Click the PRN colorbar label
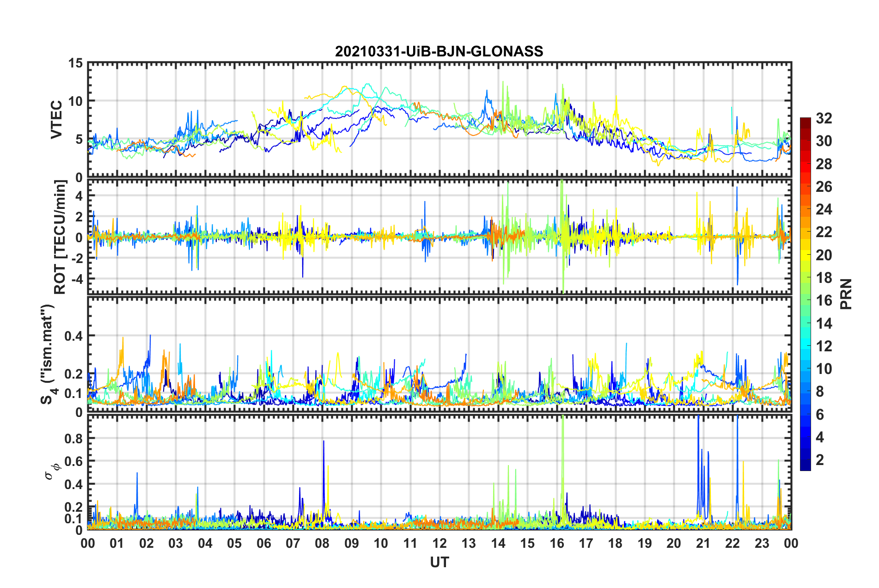The width and height of the screenshot is (879, 588). (846, 294)
